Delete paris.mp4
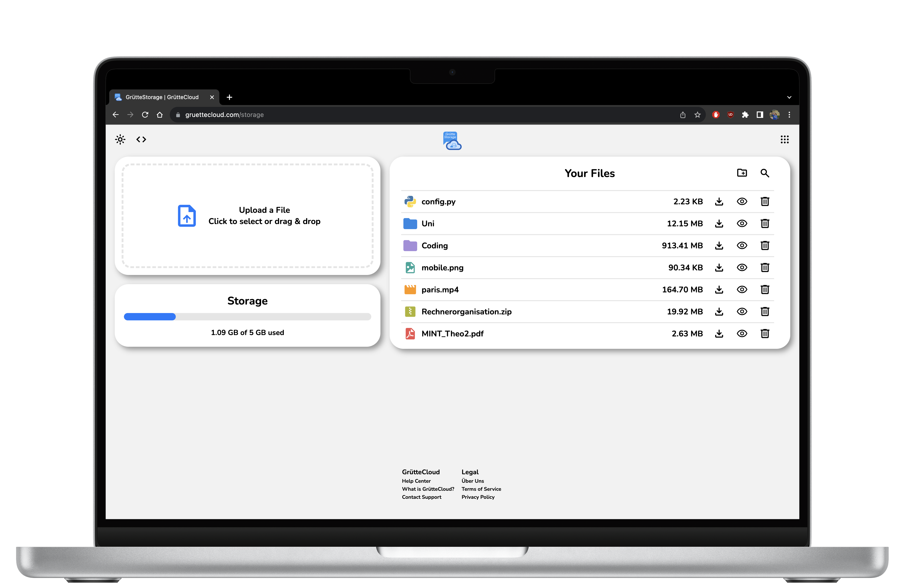Image resolution: width=905 pixels, height=588 pixels. pyautogui.click(x=765, y=290)
